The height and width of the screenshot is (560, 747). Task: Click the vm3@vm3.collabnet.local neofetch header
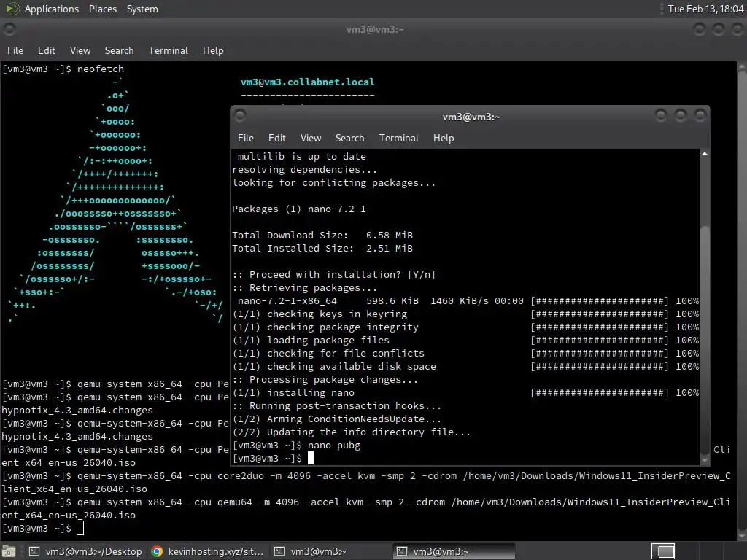pyautogui.click(x=307, y=82)
